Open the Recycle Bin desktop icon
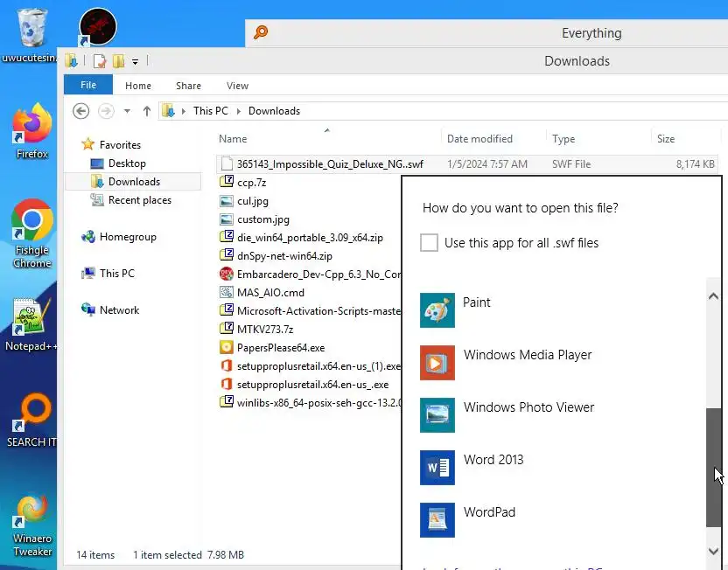 [31, 35]
